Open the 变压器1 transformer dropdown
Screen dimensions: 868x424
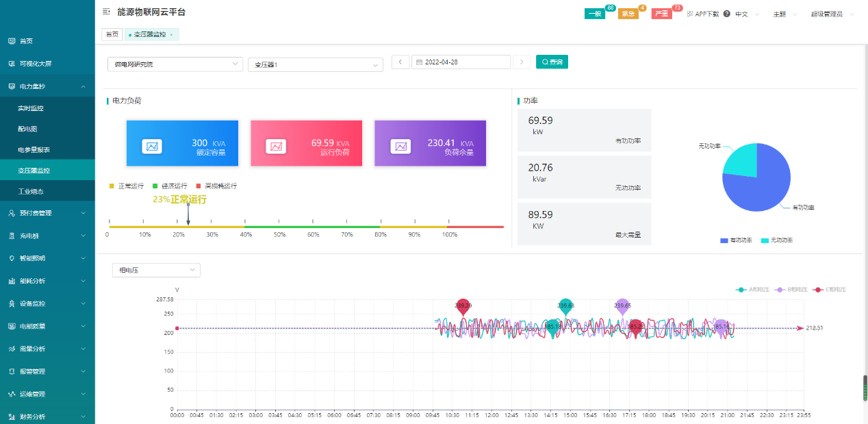316,64
